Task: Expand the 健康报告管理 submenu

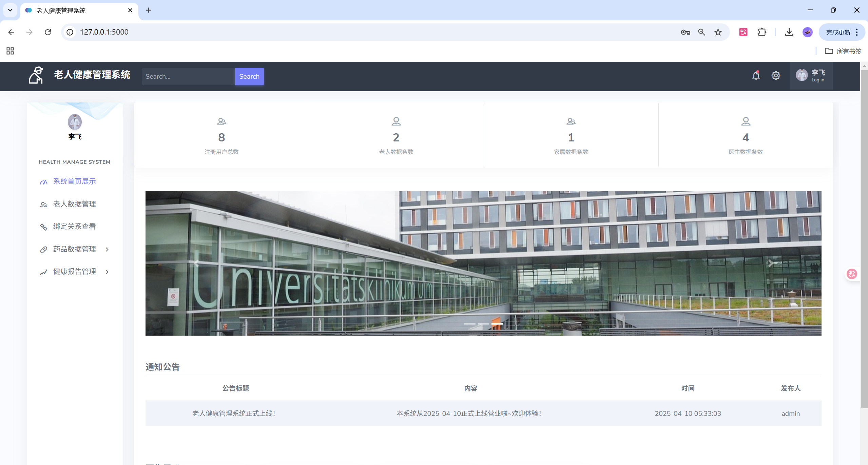Action: pyautogui.click(x=74, y=272)
